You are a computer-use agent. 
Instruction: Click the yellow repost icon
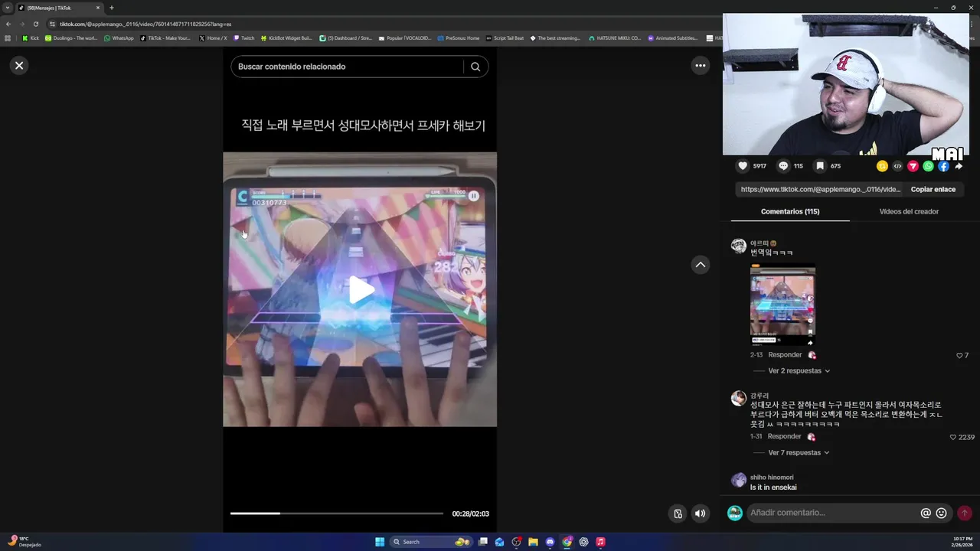click(x=882, y=166)
